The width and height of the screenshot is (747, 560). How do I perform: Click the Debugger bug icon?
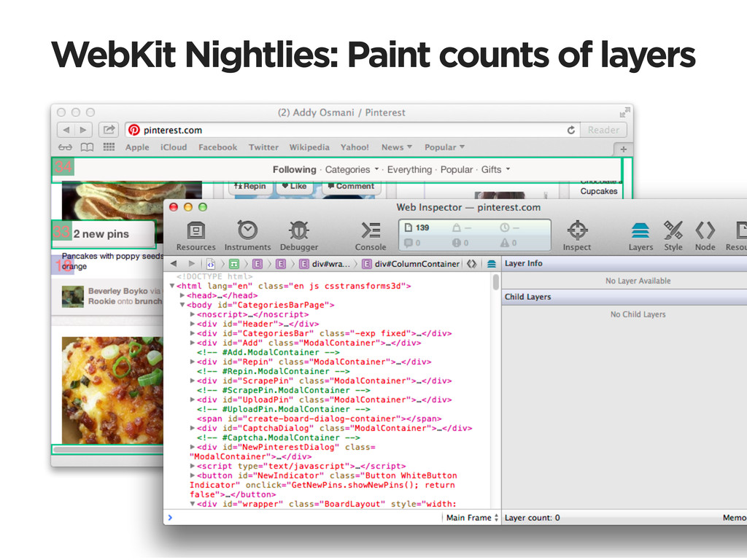pos(298,235)
